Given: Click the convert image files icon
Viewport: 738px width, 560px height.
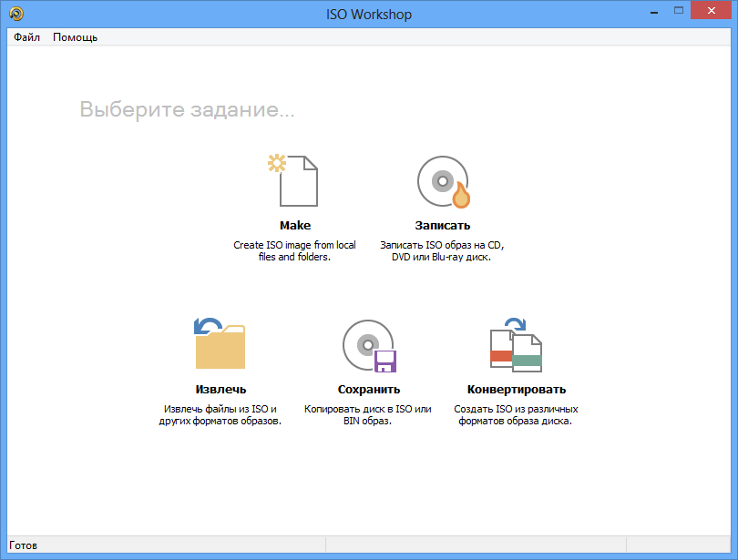Looking at the screenshot, I should point(516,345).
